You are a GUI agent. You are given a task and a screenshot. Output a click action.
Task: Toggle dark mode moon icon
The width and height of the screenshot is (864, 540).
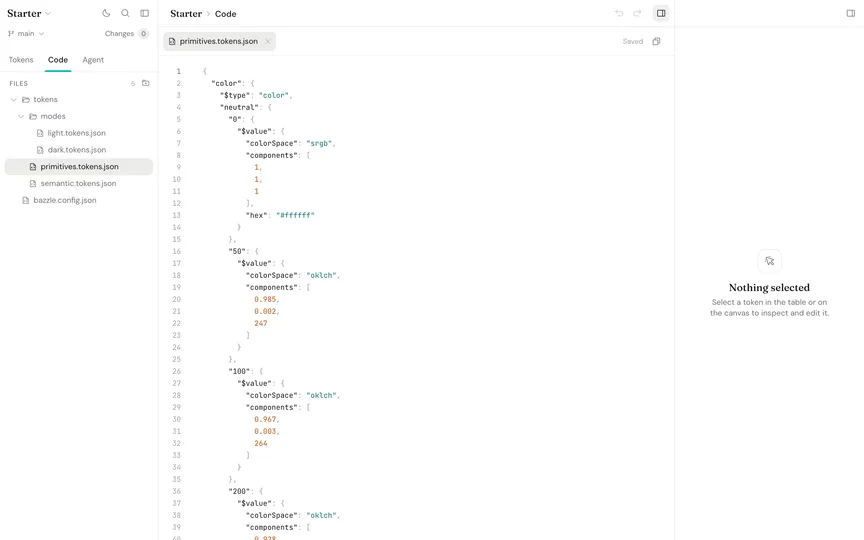click(106, 13)
